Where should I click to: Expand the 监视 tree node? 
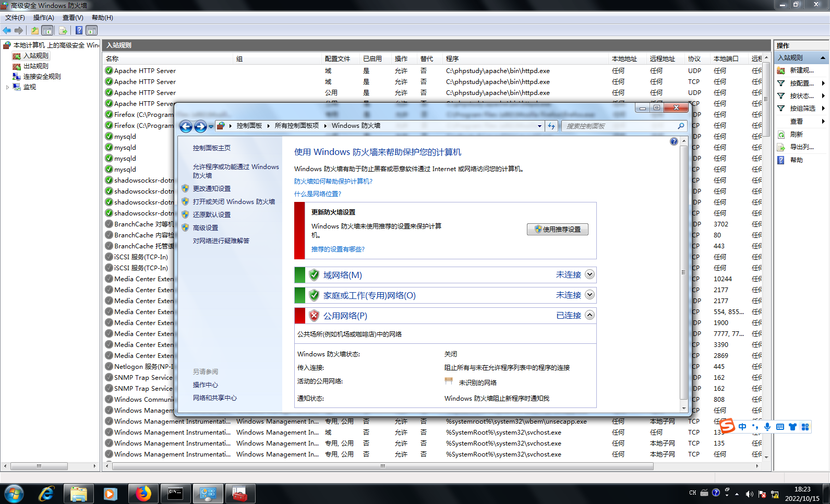tap(7, 87)
